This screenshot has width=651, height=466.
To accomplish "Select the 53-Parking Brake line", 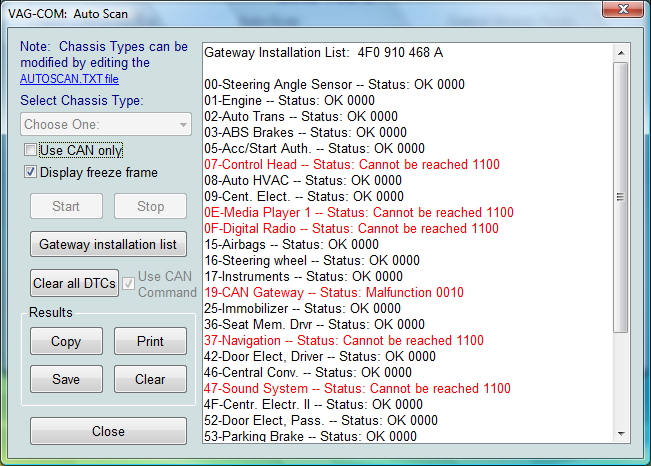I will (310, 436).
